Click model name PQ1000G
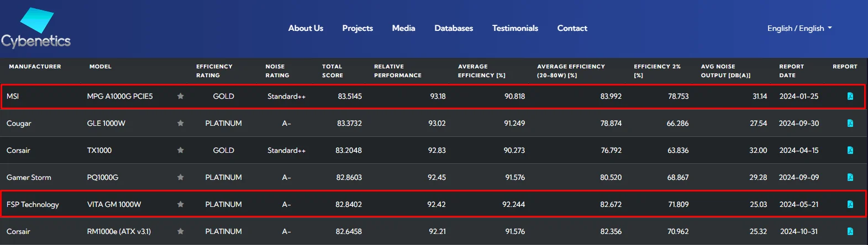The width and height of the screenshot is (868, 245). [103, 177]
